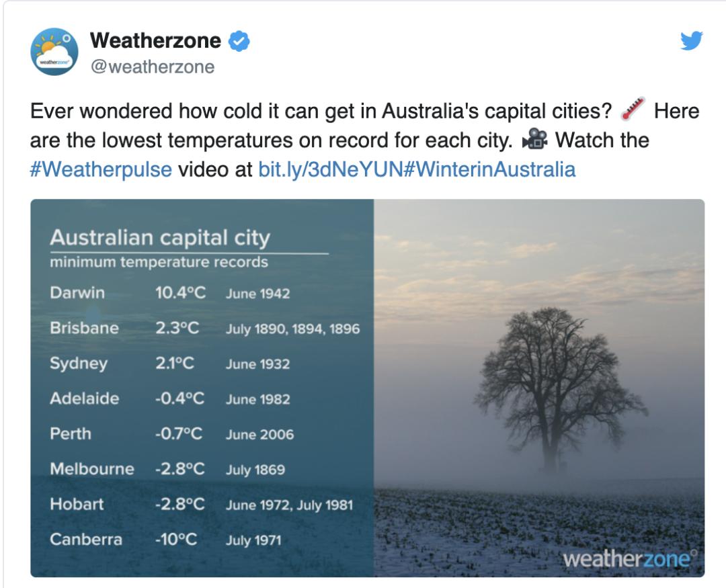Screen dimensions: 726x588
Task: Click the Weatherzone profile avatar
Action: pos(54,52)
